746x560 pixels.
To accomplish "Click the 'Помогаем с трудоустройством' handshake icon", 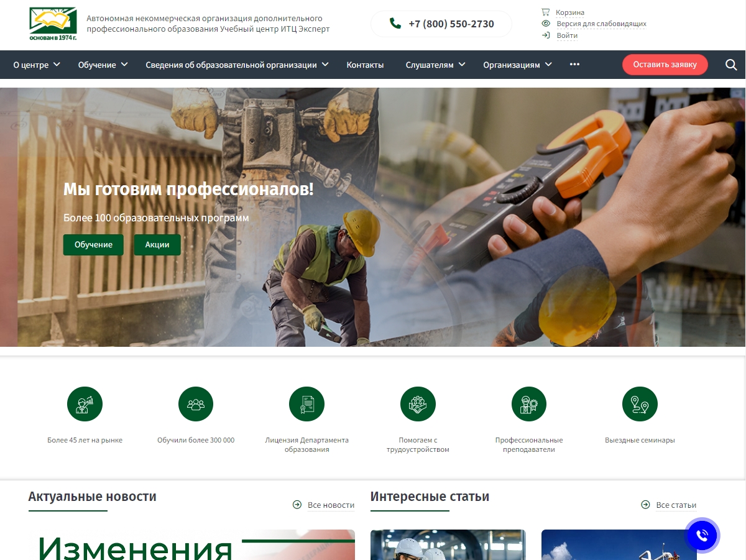I will tap(418, 403).
